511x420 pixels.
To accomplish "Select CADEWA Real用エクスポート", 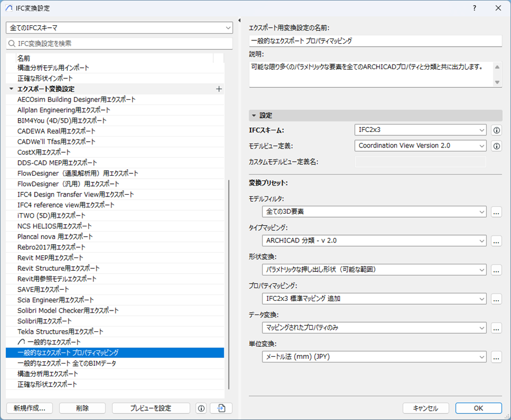I will point(115,131).
